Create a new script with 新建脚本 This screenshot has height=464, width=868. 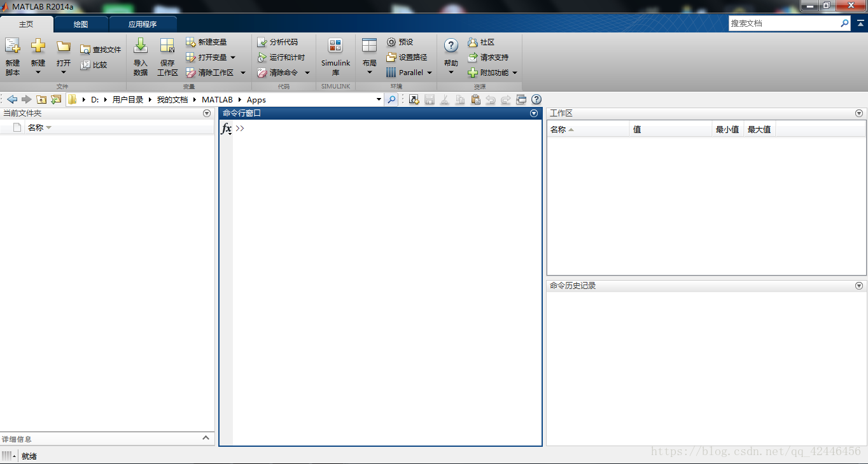[13, 56]
